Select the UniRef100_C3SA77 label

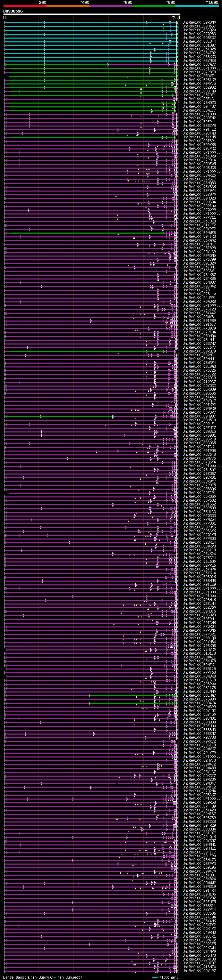coord(199,64)
